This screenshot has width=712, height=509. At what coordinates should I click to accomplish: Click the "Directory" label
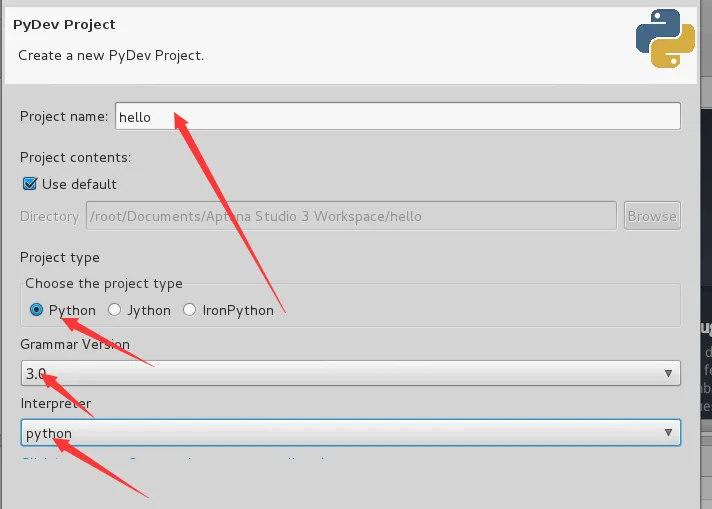tap(49, 216)
